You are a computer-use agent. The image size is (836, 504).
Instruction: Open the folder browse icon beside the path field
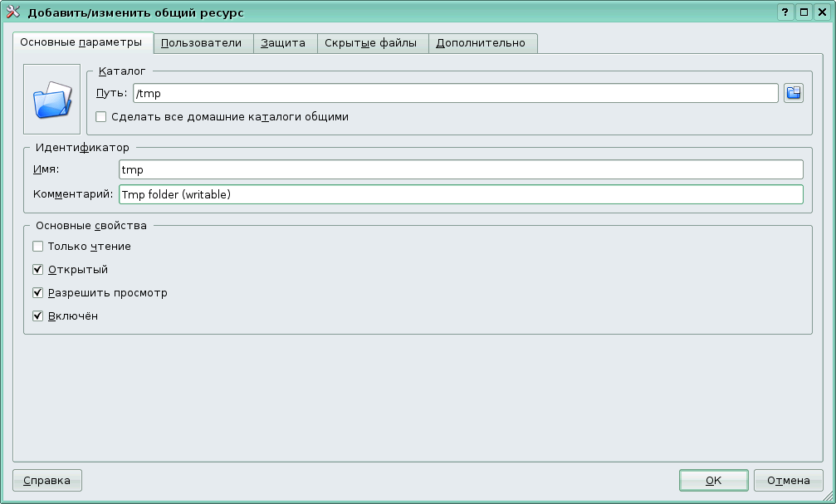pos(794,93)
